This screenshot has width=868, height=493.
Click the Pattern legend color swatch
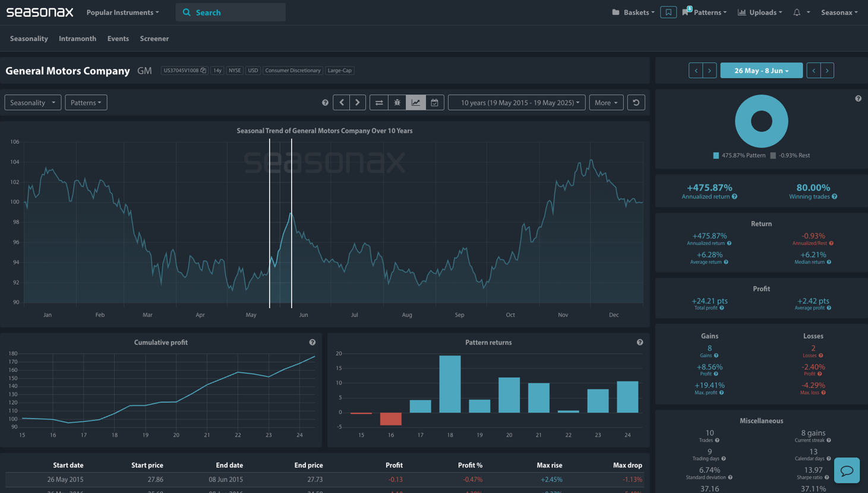pyautogui.click(x=716, y=156)
